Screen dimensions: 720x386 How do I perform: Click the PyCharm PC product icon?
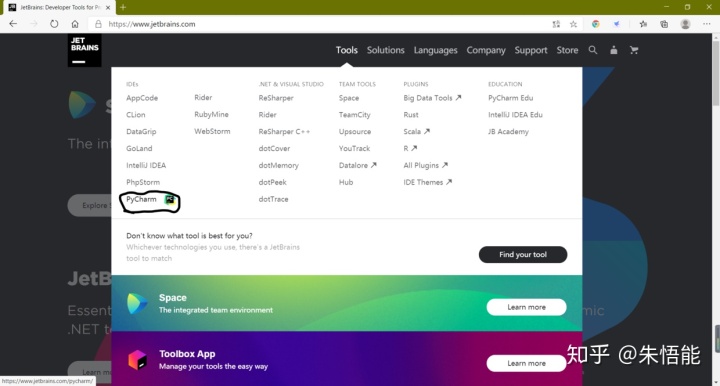tap(169, 199)
